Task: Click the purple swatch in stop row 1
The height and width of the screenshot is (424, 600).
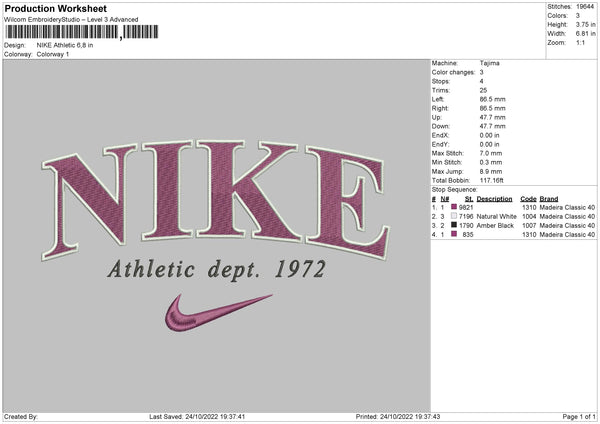Action: 454,207
